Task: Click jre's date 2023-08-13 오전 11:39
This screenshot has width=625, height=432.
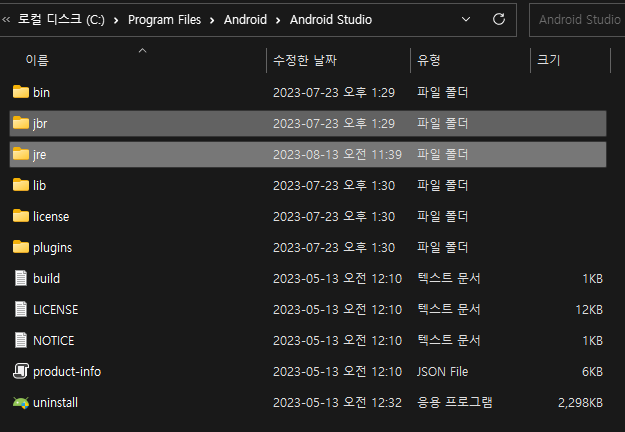Action: (337, 155)
